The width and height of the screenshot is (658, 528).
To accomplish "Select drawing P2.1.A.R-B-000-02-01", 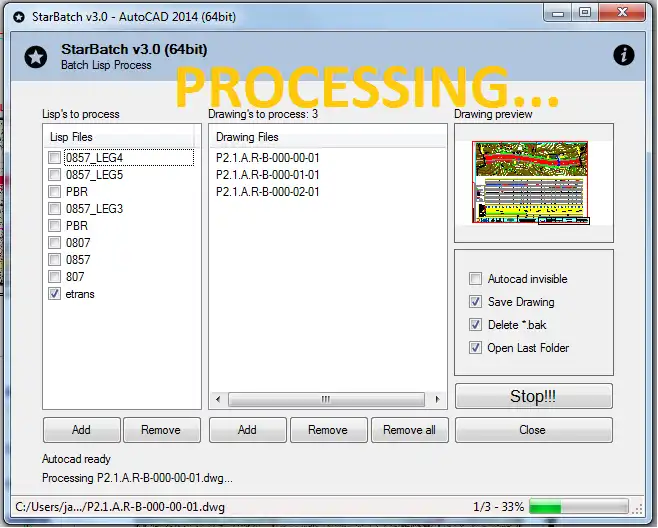I will click(x=268, y=192).
